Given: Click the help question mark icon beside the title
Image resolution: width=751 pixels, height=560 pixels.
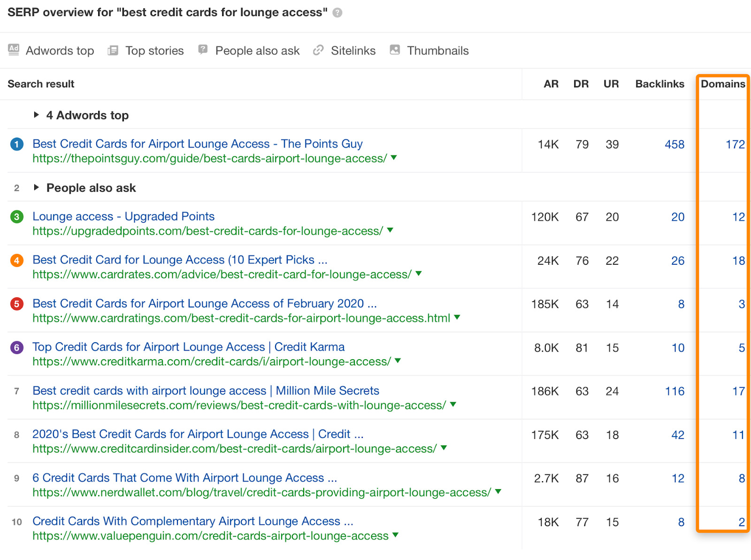Looking at the screenshot, I should (x=337, y=13).
